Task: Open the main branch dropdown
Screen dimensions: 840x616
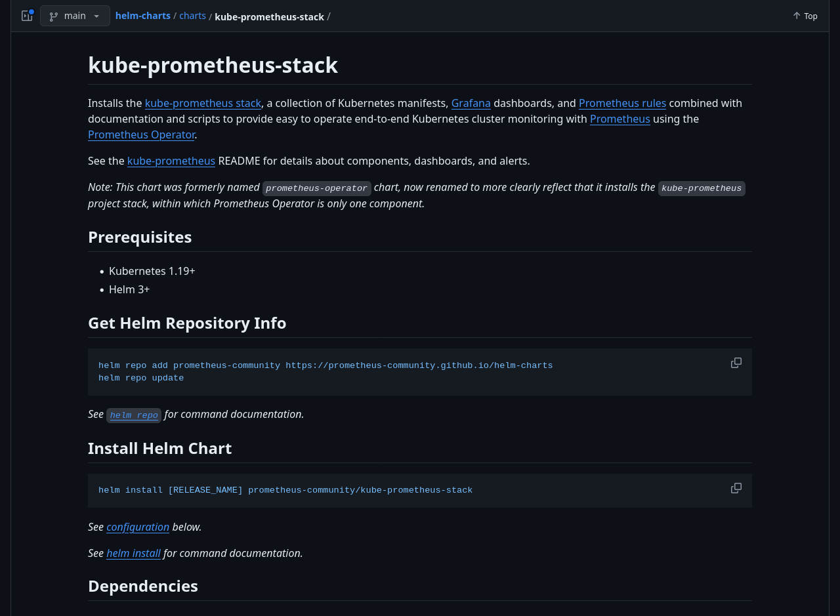Action: pos(75,16)
